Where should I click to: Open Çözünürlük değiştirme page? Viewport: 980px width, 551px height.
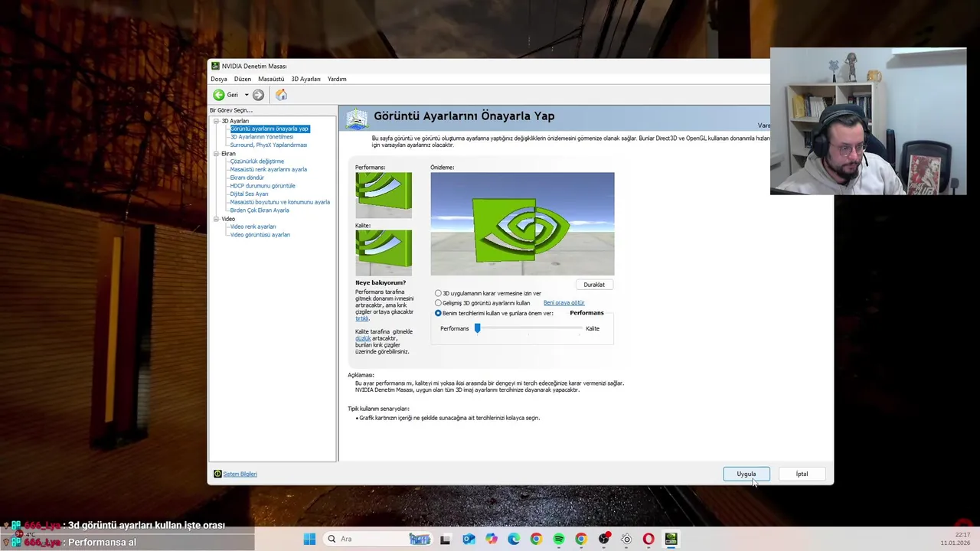[x=257, y=161]
